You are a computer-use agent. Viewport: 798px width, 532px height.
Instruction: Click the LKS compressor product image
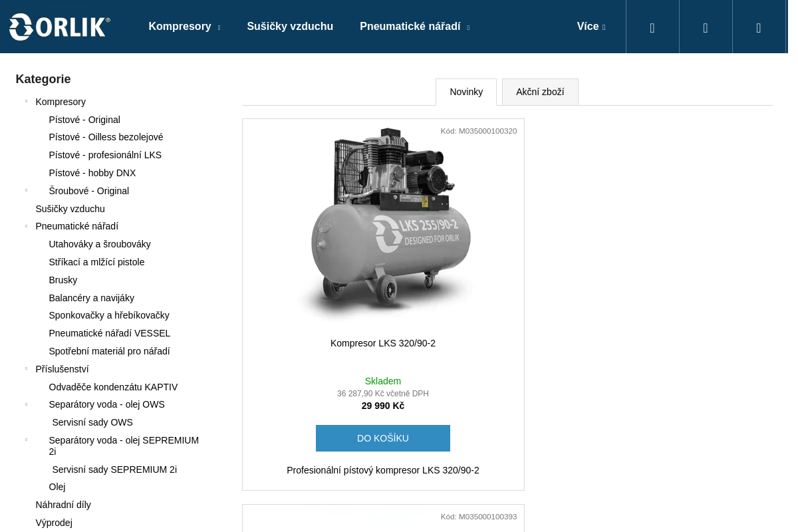click(383, 224)
